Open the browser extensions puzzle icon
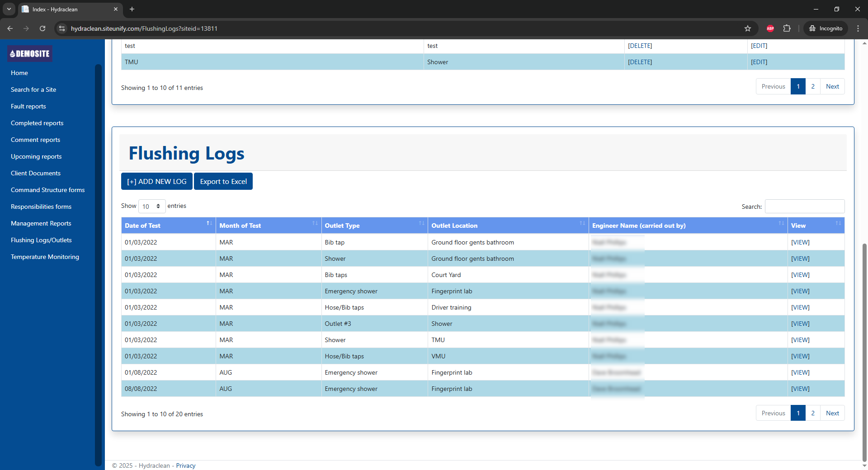Screen dimensions: 868x470 tap(787, 28)
